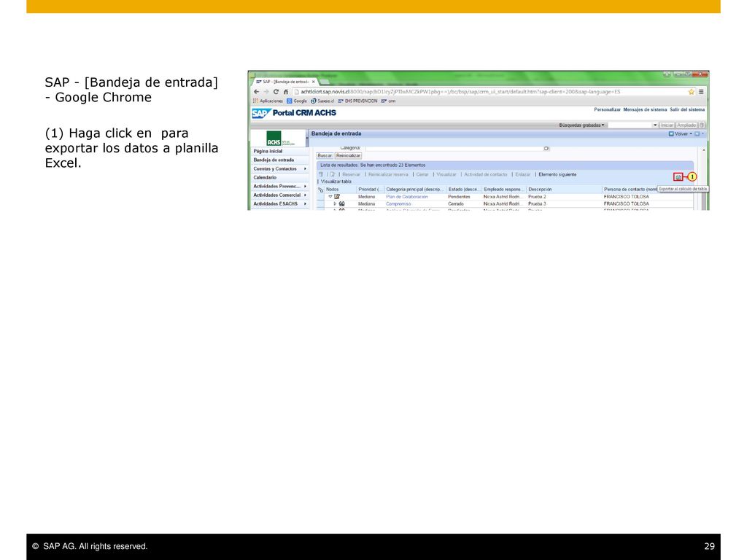Bookmark page with the star icon
The height and width of the screenshot is (560, 747).
pos(692,92)
